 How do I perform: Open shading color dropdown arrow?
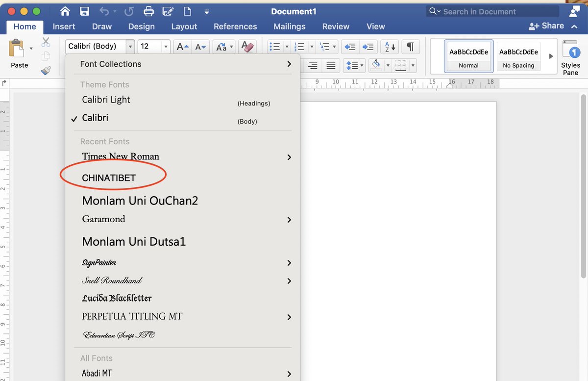pyautogui.click(x=388, y=65)
